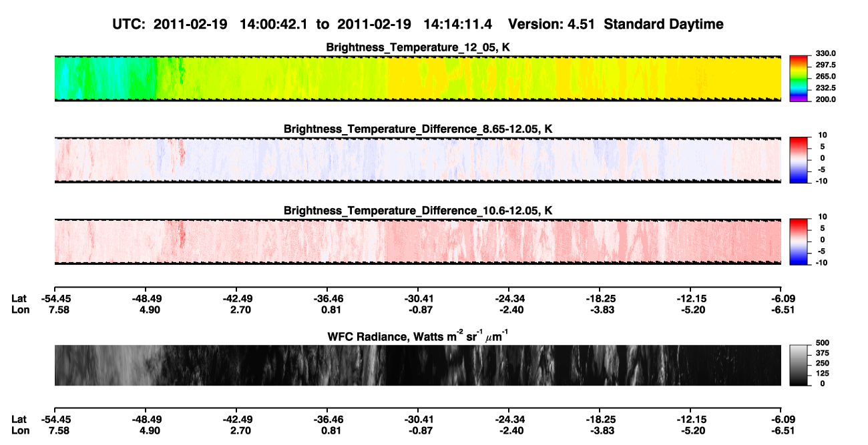Viewport: 868px width, 445px height.
Task: Click the 330.0 color bar label
Action: (825, 53)
